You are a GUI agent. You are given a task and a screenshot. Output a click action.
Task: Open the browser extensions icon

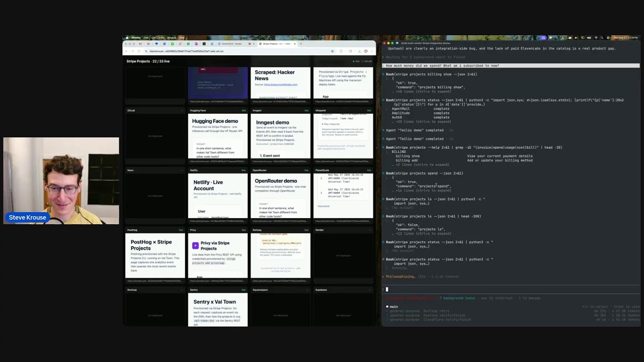(341, 51)
